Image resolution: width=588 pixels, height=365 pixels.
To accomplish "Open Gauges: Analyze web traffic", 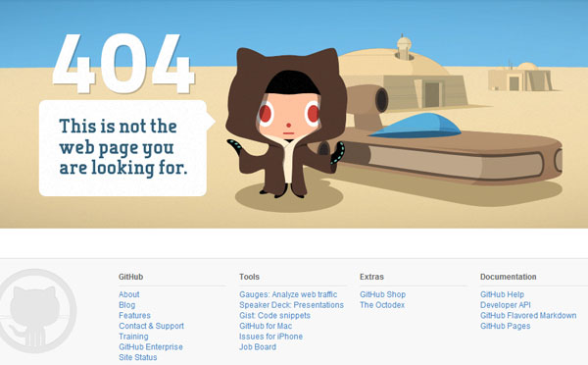I will 288,294.
